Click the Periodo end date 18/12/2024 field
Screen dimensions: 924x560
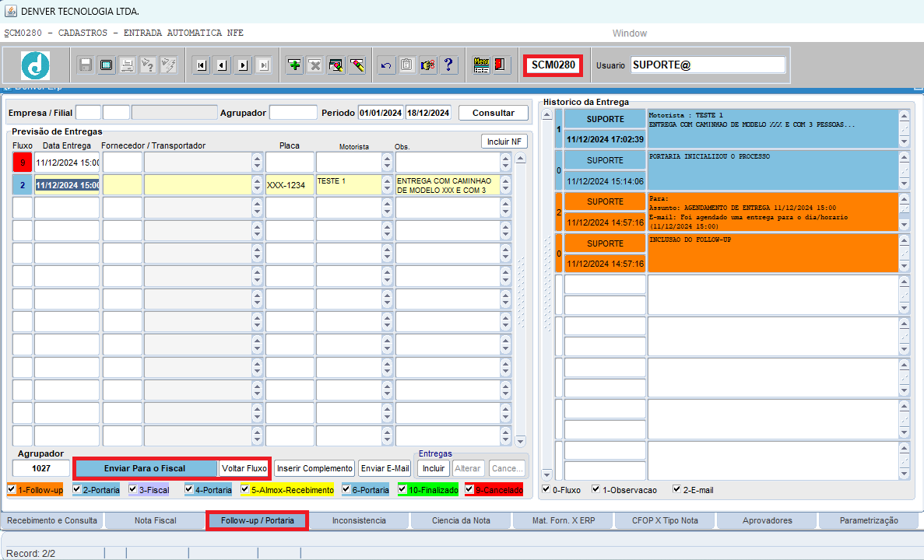tap(428, 113)
